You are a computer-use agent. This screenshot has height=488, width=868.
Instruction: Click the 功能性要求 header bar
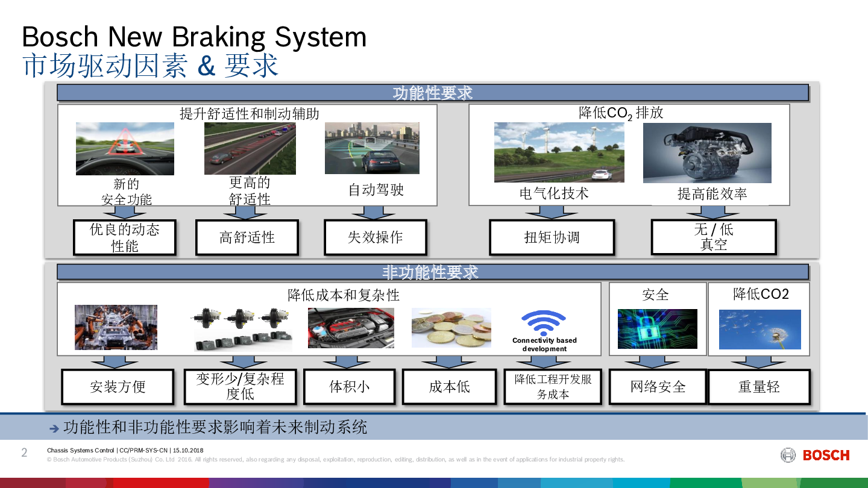[432, 93]
